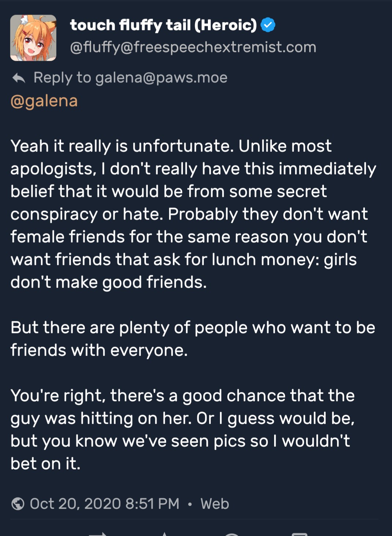392x536 pixels.
Task: Click the @fluffy@freespeechextremist.com handle
Action: pos(193,47)
